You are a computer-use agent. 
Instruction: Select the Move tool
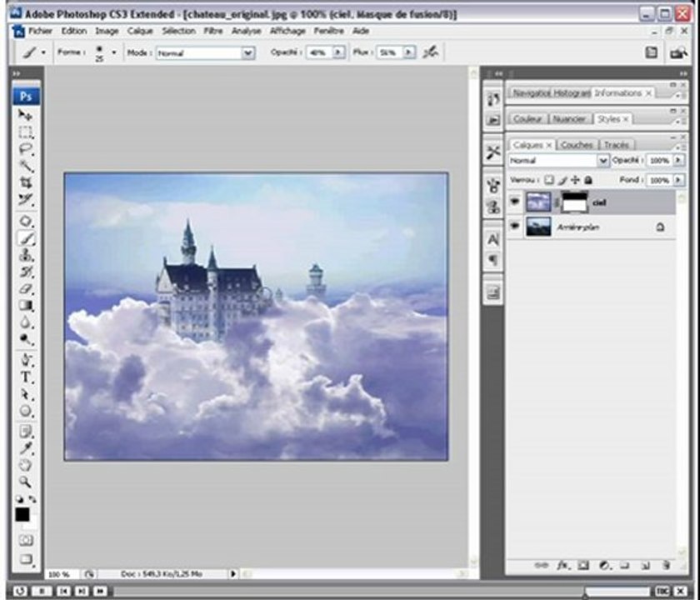pyautogui.click(x=26, y=115)
